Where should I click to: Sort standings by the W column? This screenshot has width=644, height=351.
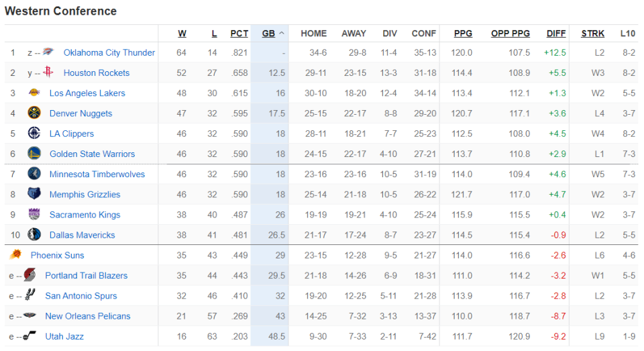(182, 34)
